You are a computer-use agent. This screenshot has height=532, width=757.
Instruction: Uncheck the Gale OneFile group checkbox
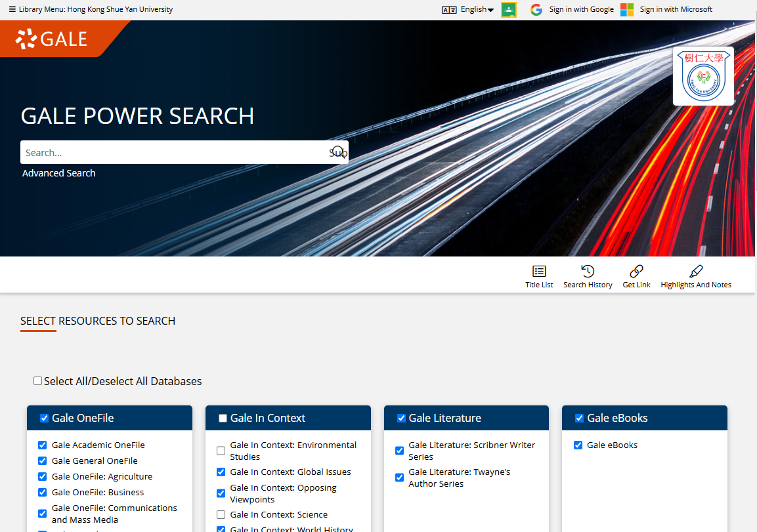tap(45, 419)
